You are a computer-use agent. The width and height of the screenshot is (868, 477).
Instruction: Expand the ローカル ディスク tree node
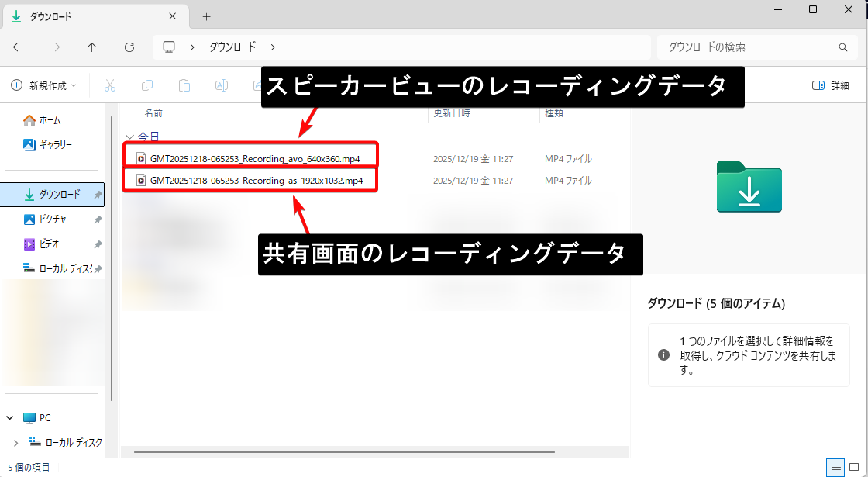click(x=16, y=442)
